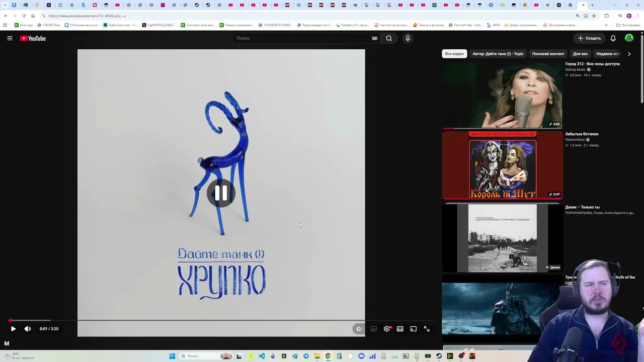Viewport: 644px width, 362px height.
Task: Open the Find exif data bookmark
Action: tap(465, 25)
